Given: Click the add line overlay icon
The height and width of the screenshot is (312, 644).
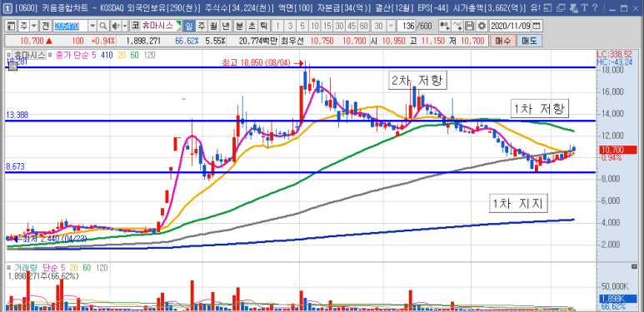Looking at the screenshot, I should pyautogui.click(x=457, y=27).
